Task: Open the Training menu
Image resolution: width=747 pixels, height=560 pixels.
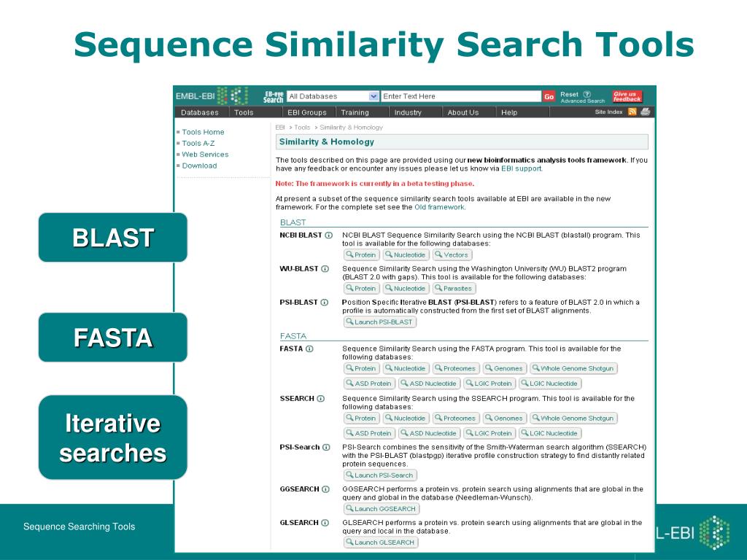Action: (x=355, y=112)
